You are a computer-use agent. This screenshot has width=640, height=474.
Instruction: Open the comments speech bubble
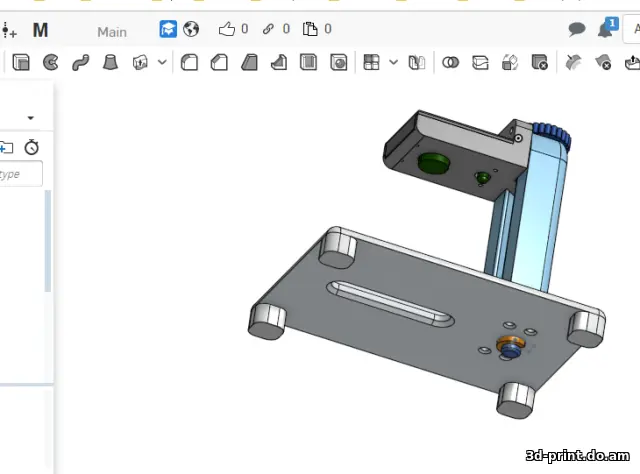[x=577, y=29]
